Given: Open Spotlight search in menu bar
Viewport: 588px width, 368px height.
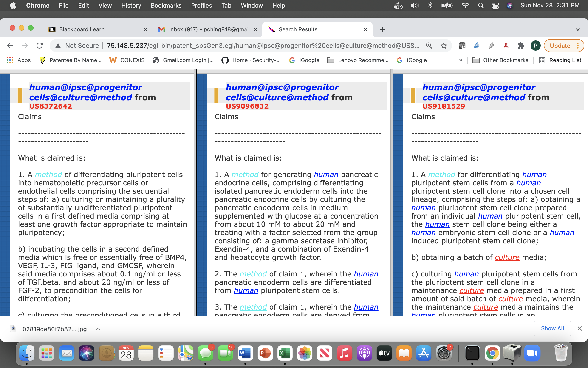Looking at the screenshot, I should point(481,5).
